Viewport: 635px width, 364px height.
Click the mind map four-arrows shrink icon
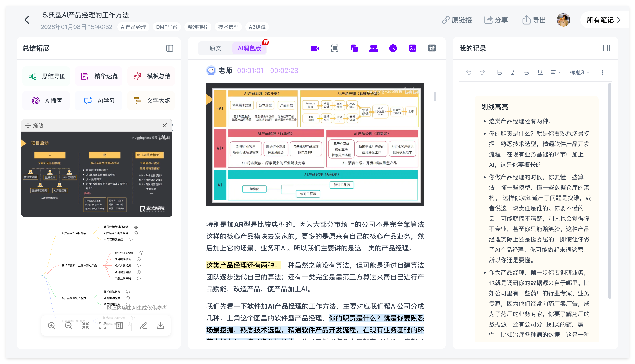click(x=85, y=326)
